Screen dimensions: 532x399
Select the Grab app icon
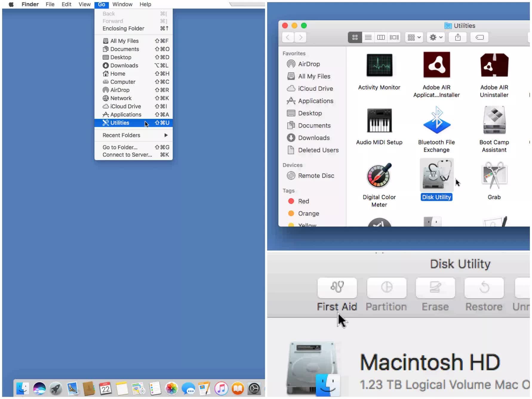tap(494, 175)
